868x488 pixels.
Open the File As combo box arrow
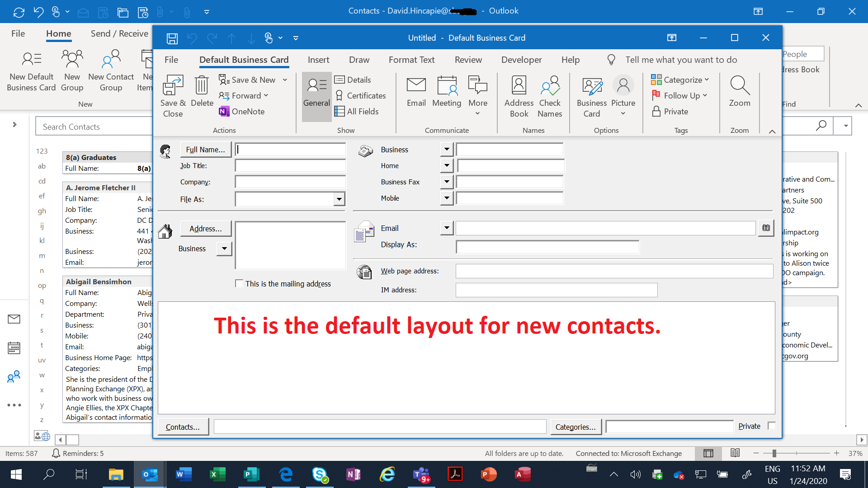tap(339, 199)
